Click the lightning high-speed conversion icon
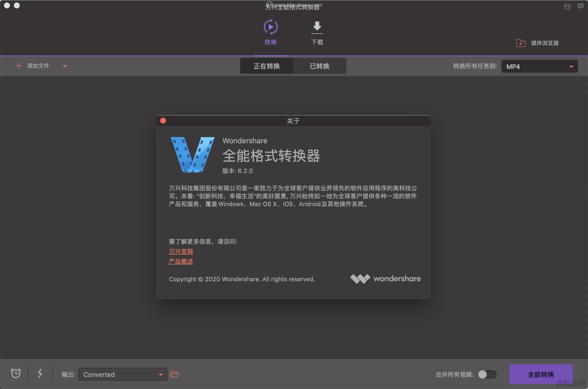Screen dimensions: 588x389 pos(40,373)
